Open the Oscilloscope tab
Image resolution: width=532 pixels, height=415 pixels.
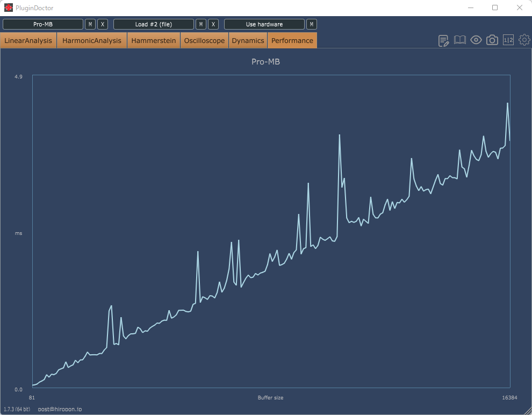click(x=204, y=40)
